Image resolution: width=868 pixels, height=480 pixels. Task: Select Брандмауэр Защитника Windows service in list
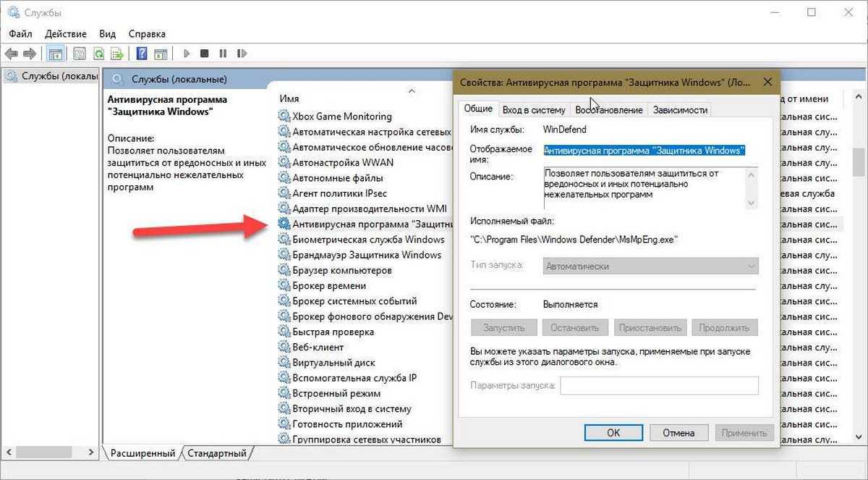point(366,255)
